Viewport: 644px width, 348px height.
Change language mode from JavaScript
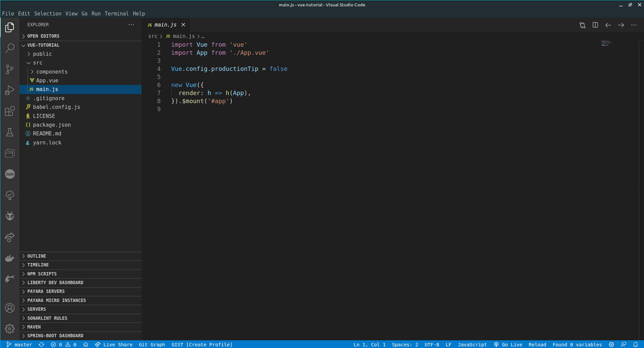coord(472,344)
